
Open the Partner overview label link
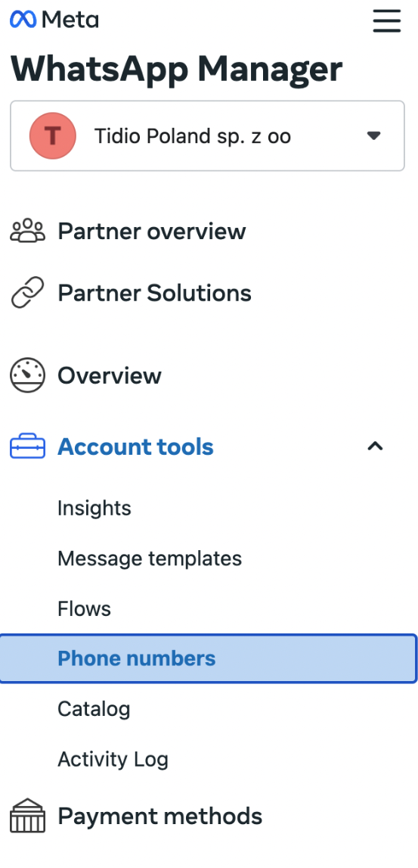tap(152, 232)
